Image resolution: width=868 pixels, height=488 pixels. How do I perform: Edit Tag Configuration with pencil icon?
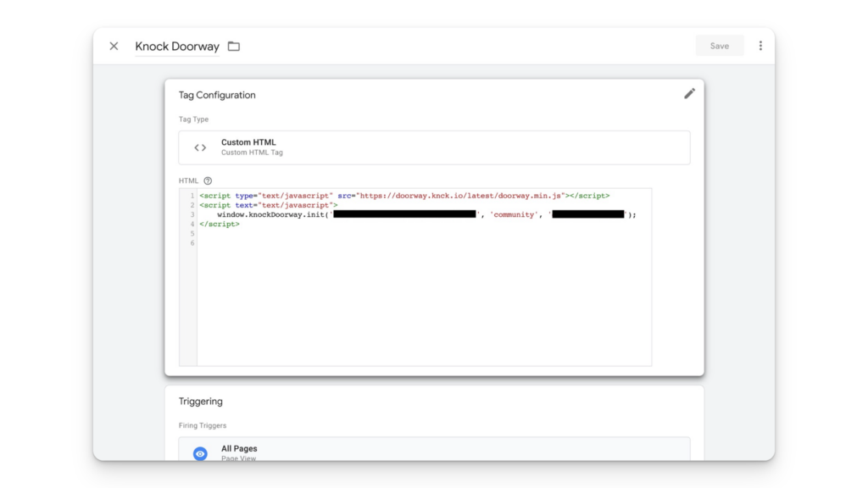(x=689, y=94)
